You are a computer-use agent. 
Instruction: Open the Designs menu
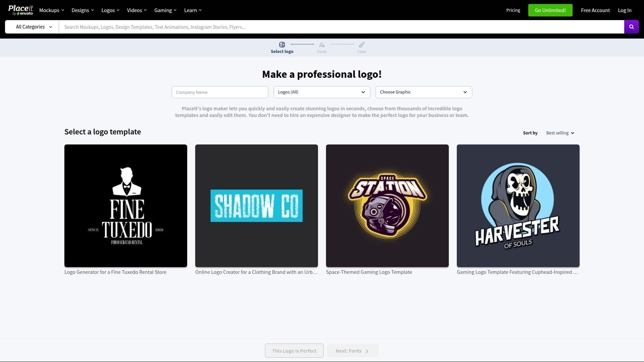pos(83,10)
